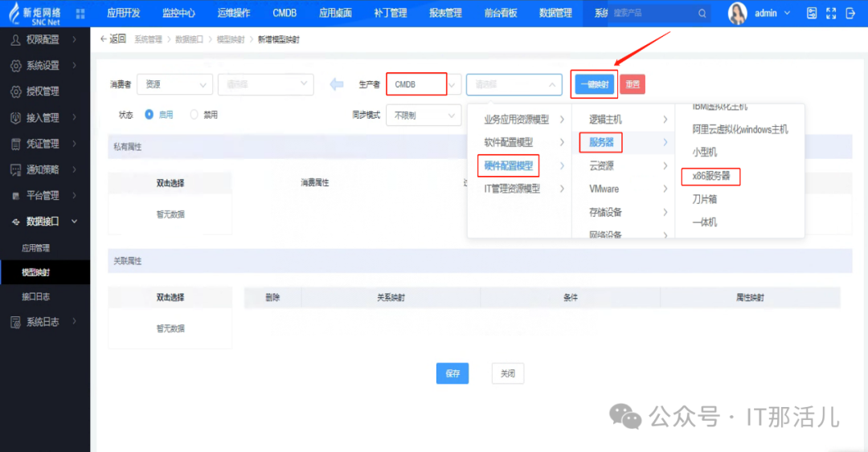
Task: Open 数据管理 top menu
Action: 556,14
